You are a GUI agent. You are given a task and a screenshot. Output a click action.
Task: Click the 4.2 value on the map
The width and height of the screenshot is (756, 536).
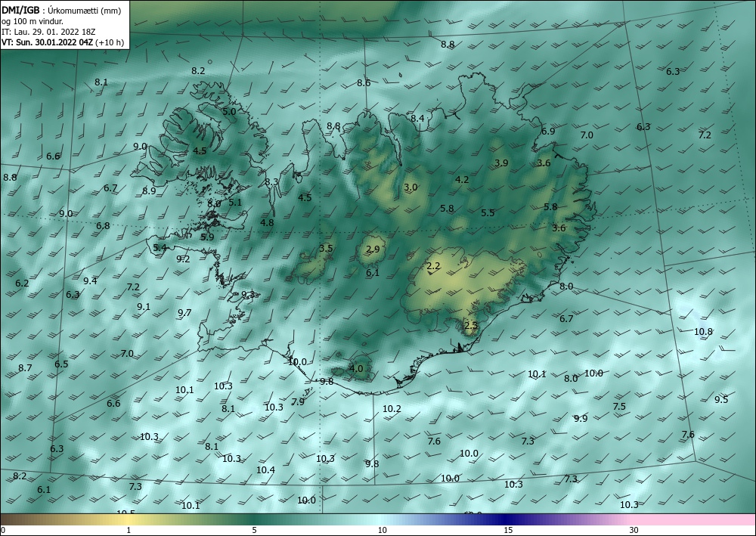click(462, 180)
